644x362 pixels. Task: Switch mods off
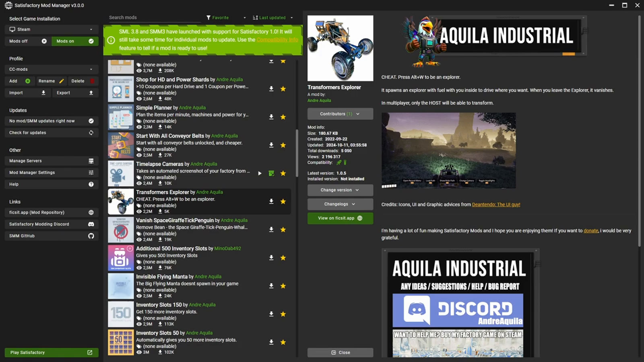pos(28,41)
